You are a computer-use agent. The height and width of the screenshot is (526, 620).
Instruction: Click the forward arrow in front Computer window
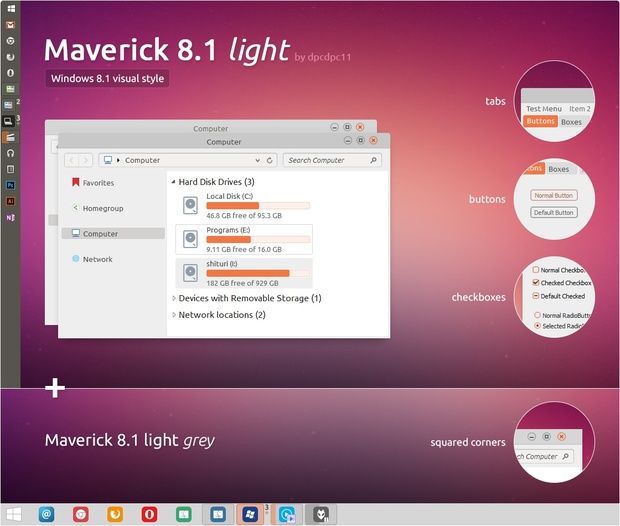pos(85,160)
